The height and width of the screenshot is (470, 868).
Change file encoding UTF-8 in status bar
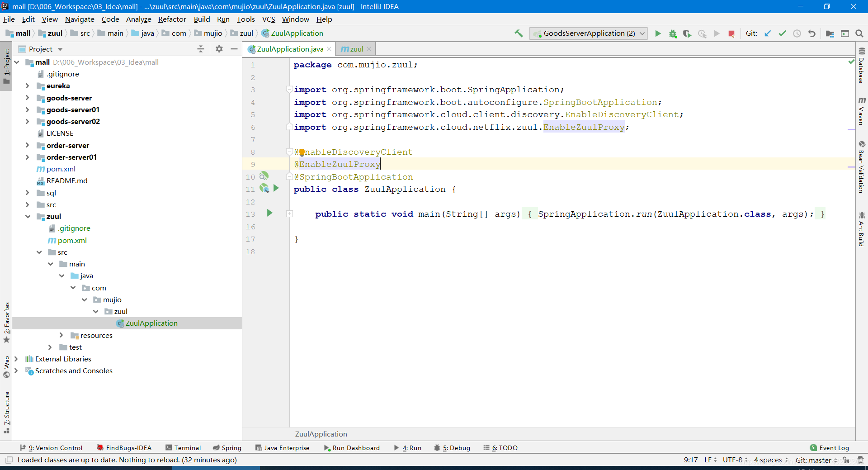(735, 460)
